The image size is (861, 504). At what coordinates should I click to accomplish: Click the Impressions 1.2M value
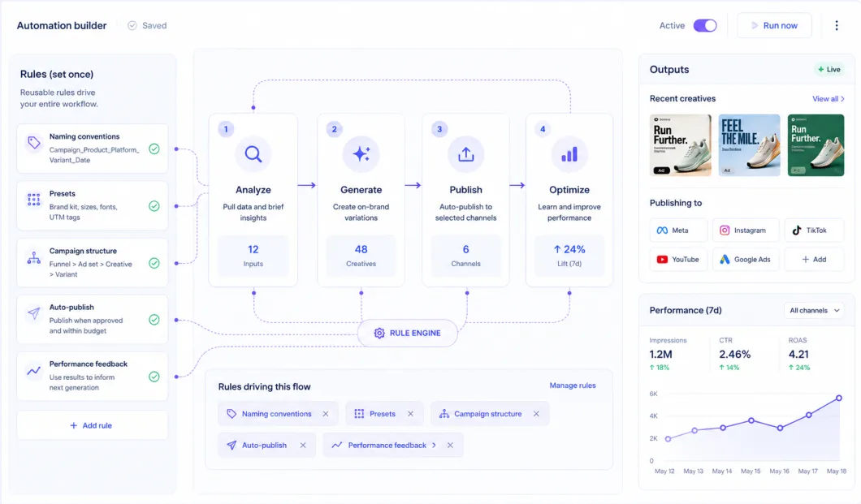point(660,355)
